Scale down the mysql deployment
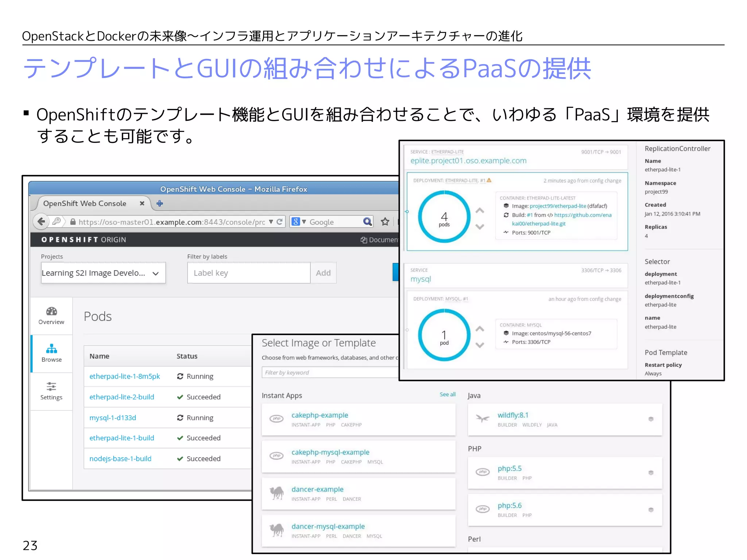The width and height of the screenshot is (747, 560). (480, 345)
